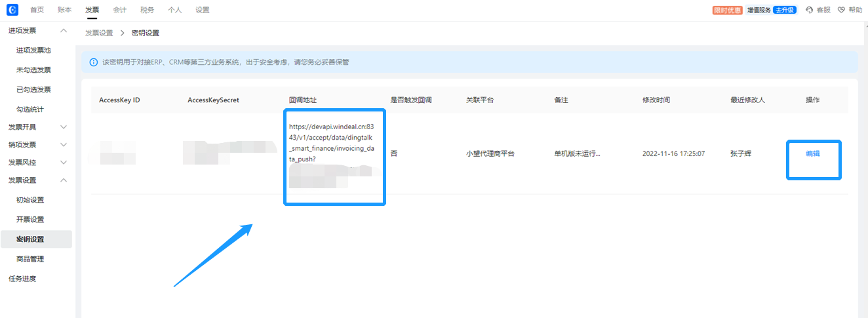Click the help heart icon
Screen dimensions: 868x318
[841, 10]
